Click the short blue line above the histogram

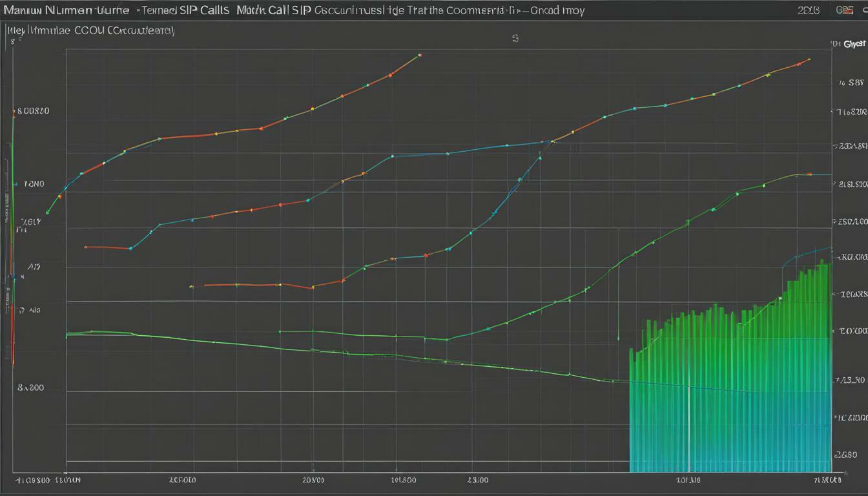click(x=806, y=254)
